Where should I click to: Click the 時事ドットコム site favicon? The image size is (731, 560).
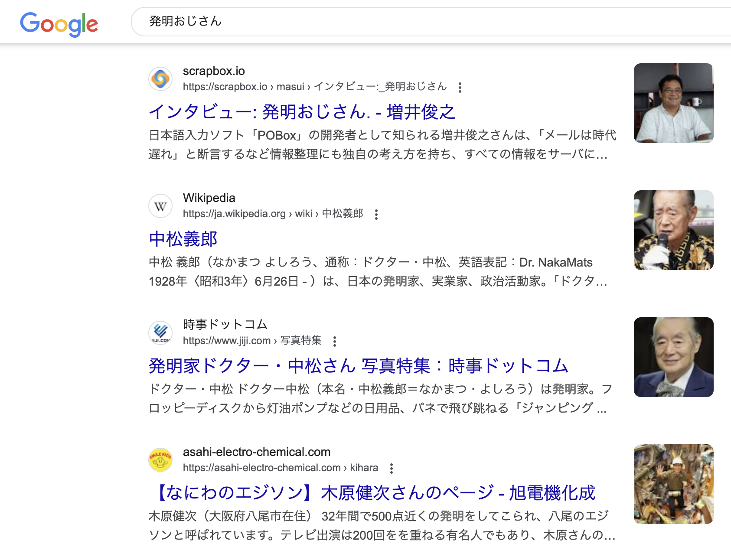pyautogui.click(x=160, y=333)
